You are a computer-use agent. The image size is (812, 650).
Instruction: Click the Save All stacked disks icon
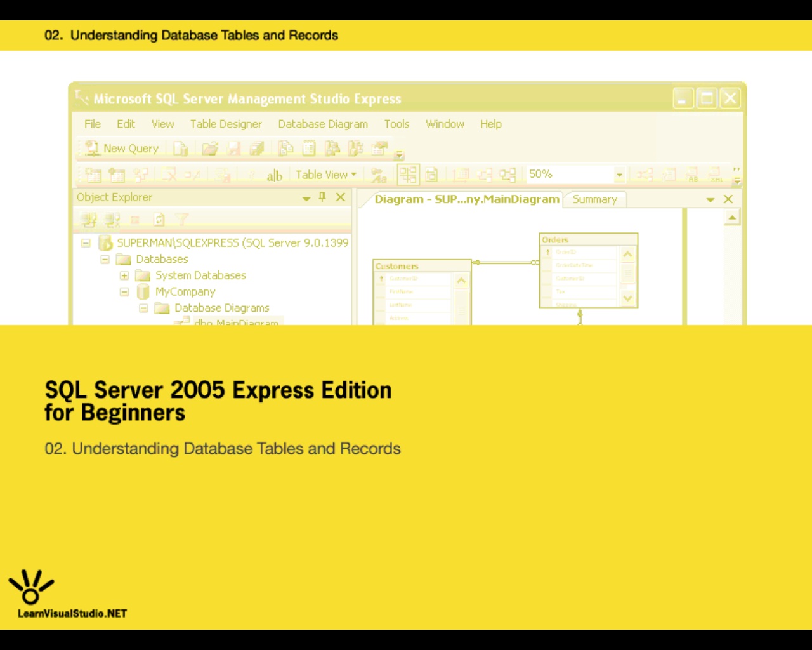tap(257, 149)
